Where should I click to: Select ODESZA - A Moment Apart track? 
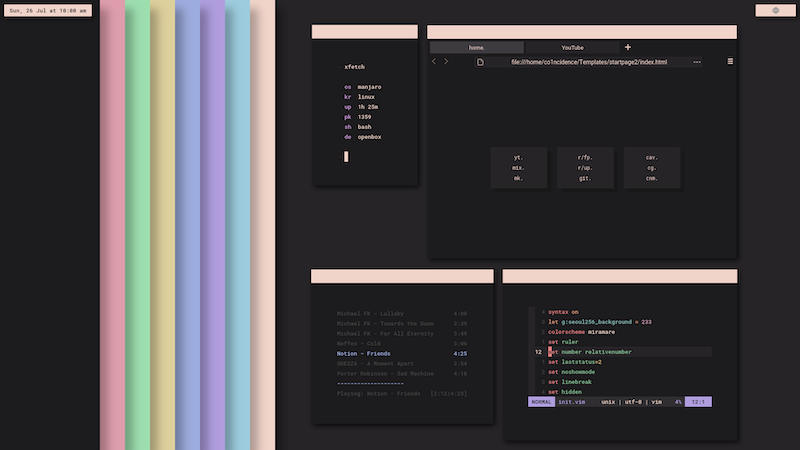[x=402, y=364]
